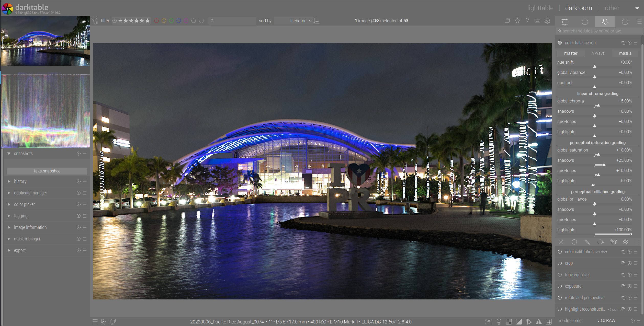Toggle the tone equalizer module power

click(560, 275)
